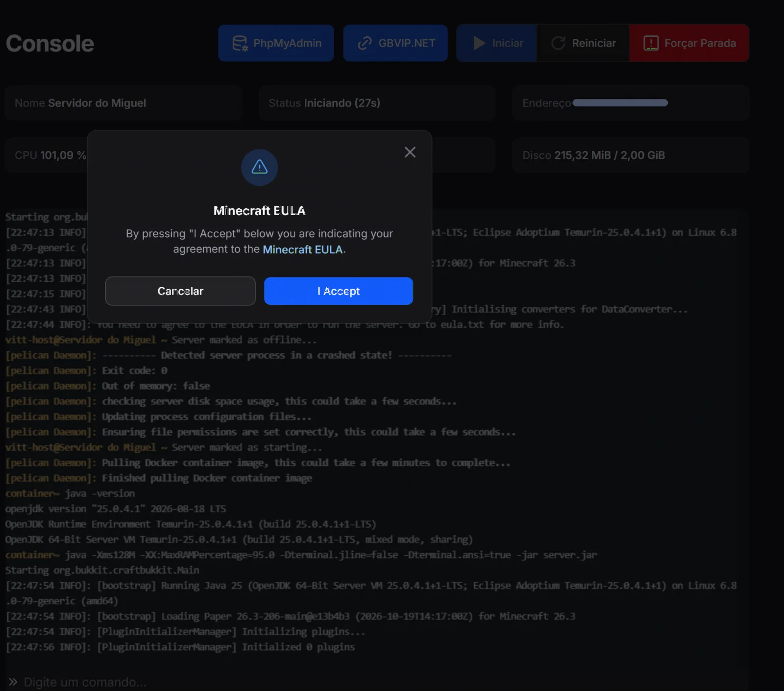
Task: Click the Minecraft EULA dialog title
Action: [260, 211]
